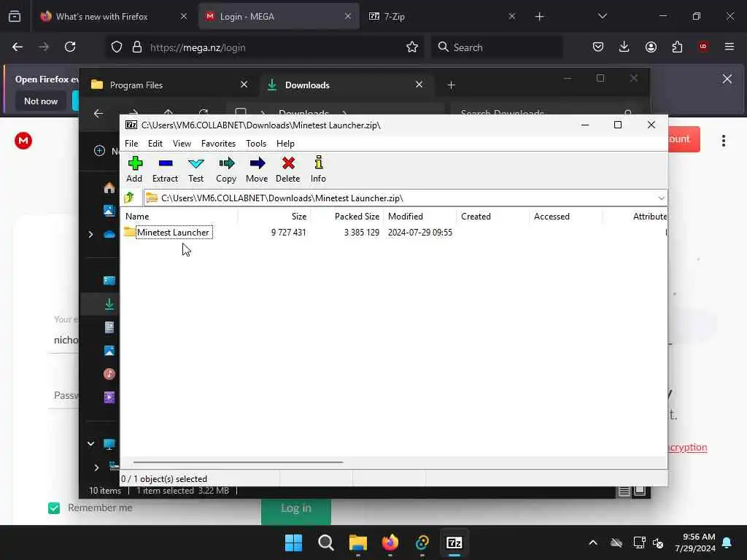Click the File Explorer back arrow
Viewport: 747px width, 560px height.
point(98,113)
